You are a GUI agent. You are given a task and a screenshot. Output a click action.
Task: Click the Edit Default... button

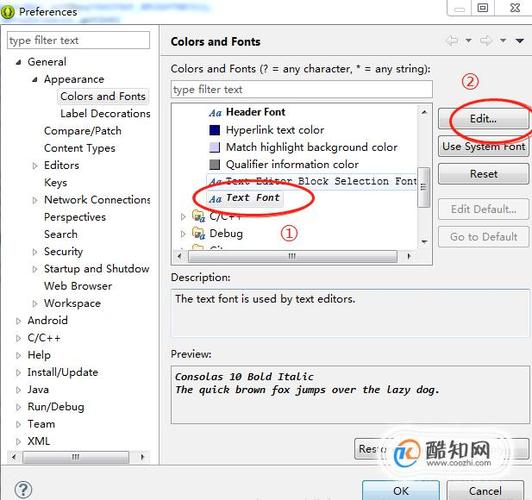pyautogui.click(x=483, y=209)
